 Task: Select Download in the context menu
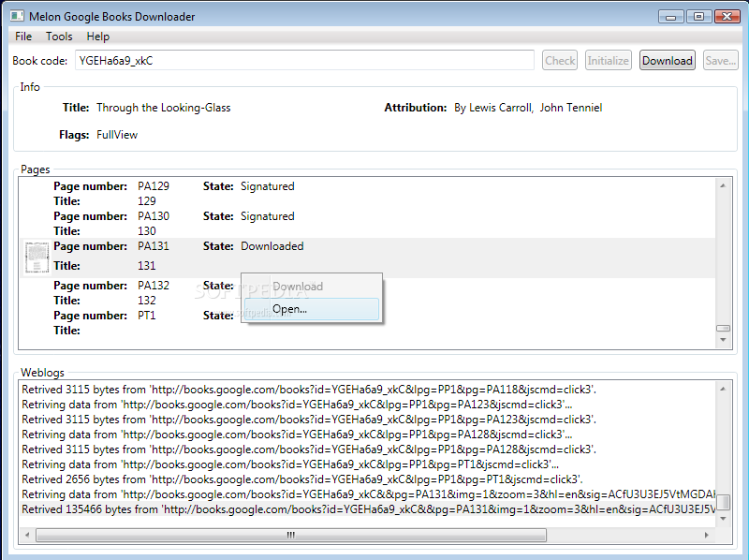click(312, 287)
